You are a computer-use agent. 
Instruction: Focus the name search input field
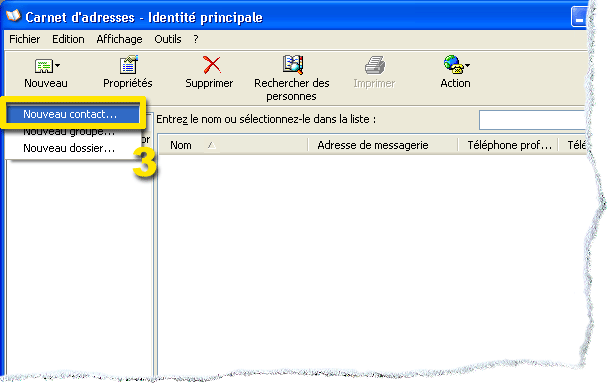tap(533, 120)
